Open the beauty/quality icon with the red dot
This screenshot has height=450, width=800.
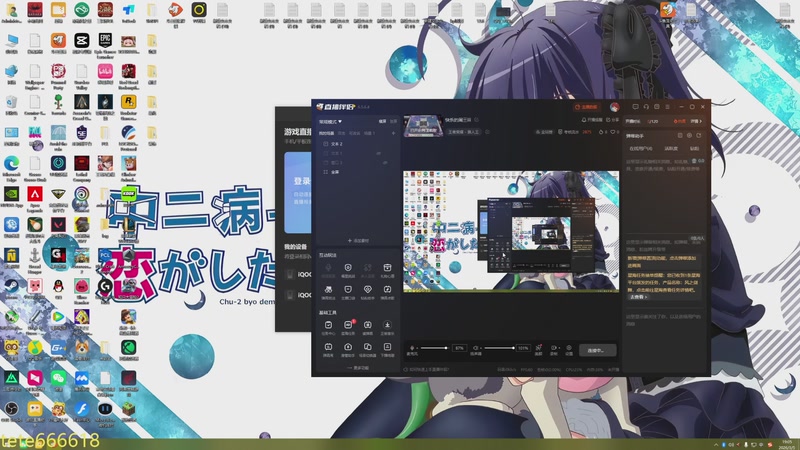pyautogui.click(x=538, y=349)
